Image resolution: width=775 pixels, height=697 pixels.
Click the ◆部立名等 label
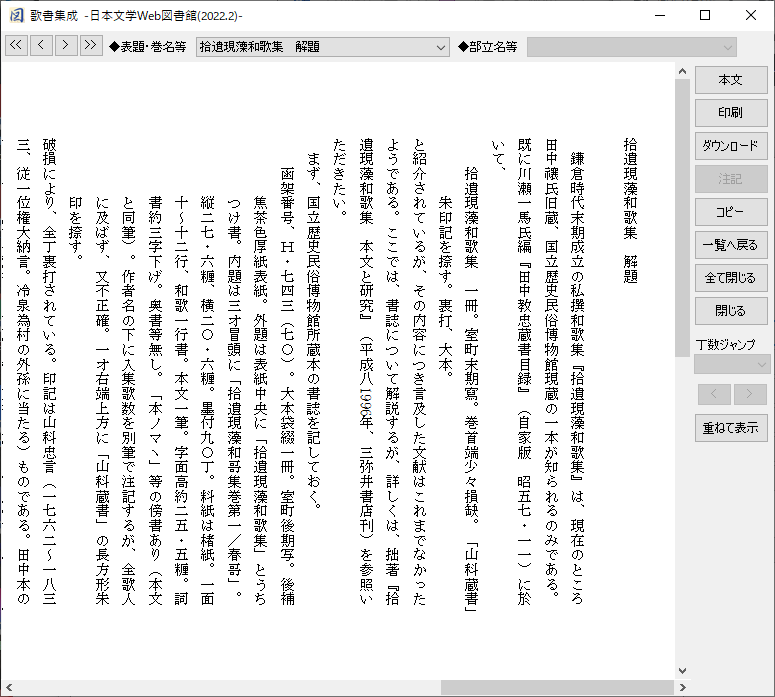(x=488, y=47)
